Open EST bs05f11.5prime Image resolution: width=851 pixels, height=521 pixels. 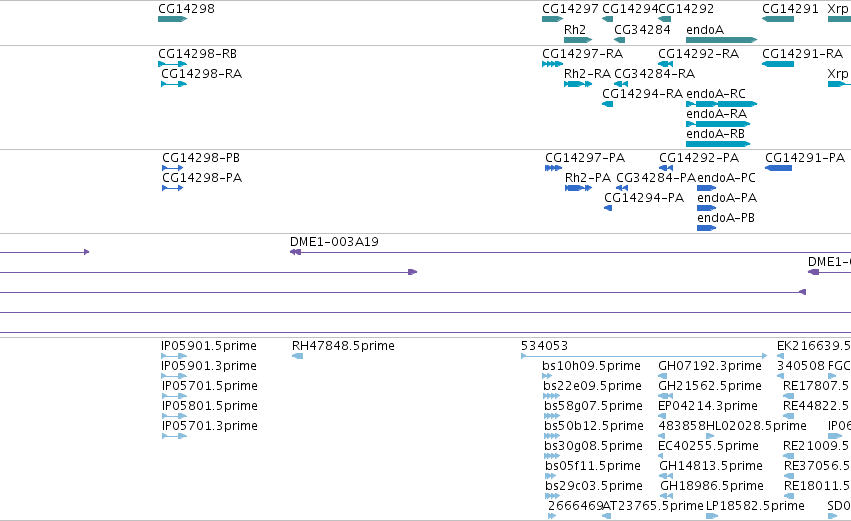tap(550, 476)
